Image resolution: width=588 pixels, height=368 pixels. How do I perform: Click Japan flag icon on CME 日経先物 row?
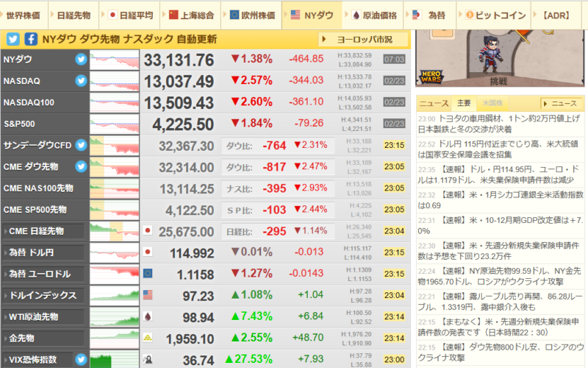(x=148, y=230)
